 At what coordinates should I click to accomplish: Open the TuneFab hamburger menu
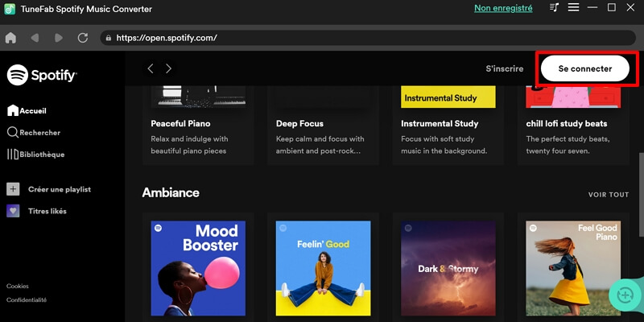(573, 7)
